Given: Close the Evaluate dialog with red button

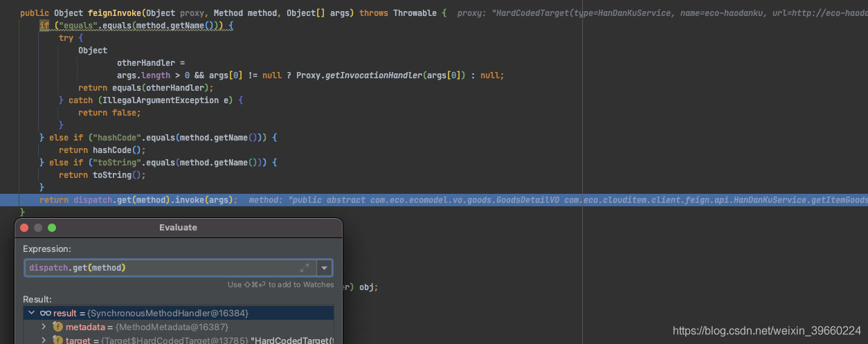Looking at the screenshot, I should point(24,228).
